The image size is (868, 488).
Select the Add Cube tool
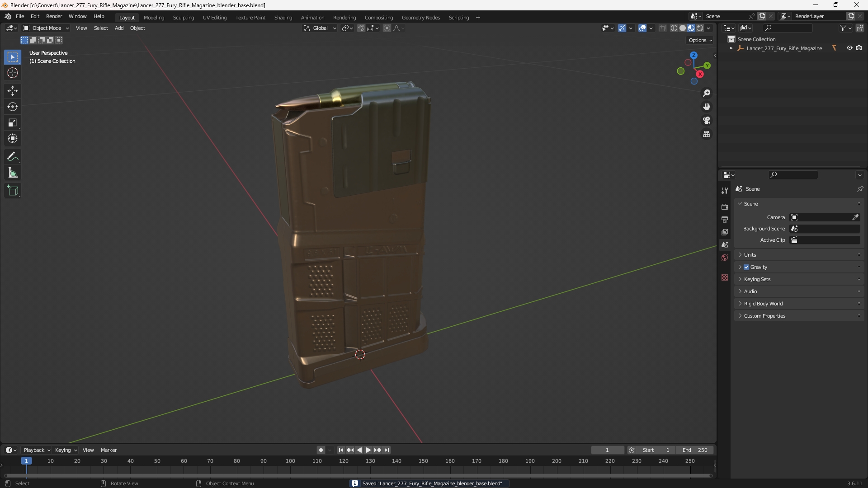pyautogui.click(x=13, y=191)
